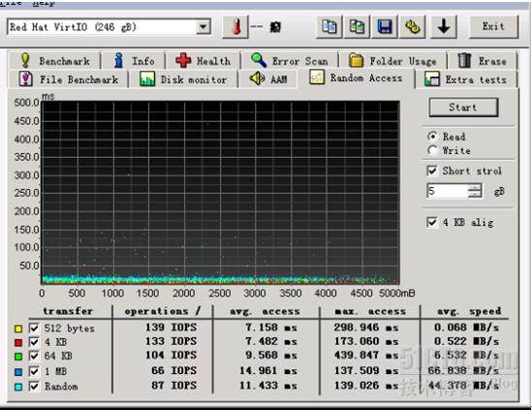Uncheck the 512 bytes transfer checkbox
Screen dimensions: 532x410
[x=34, y=329]
